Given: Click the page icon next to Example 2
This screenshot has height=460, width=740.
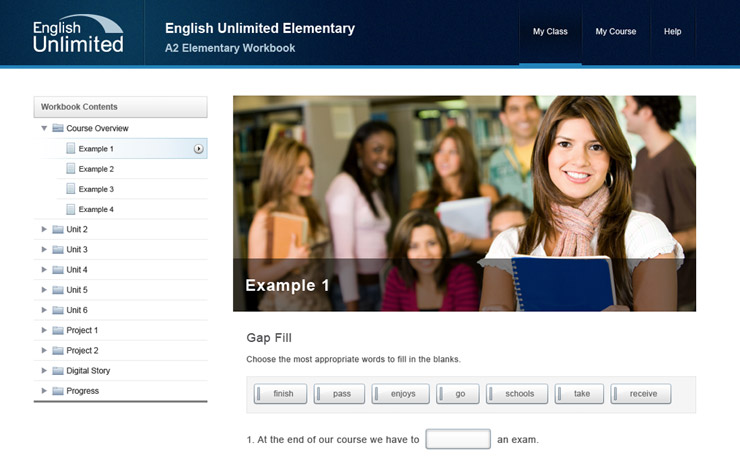Looking at the screenshot, I should tap(71, 169).
